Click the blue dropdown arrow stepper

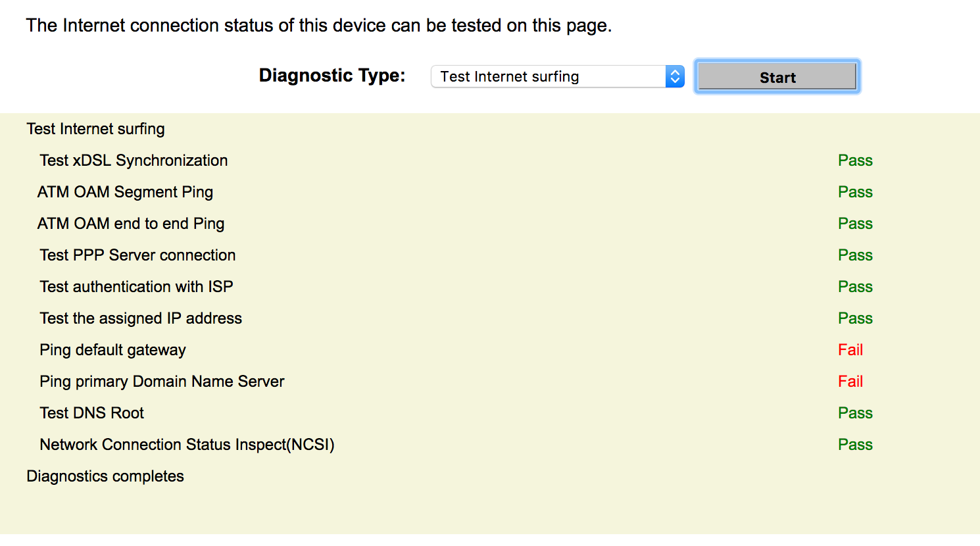point(675,77)
